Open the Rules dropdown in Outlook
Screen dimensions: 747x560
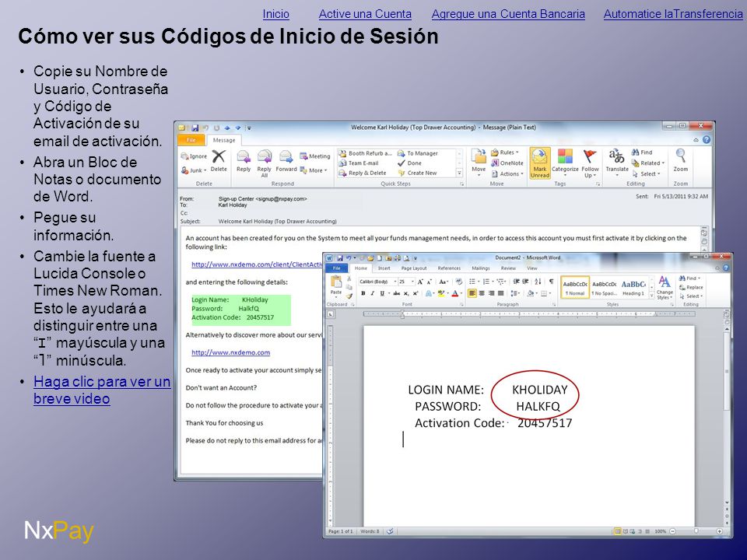pyautogui.click(x=504, y=152)
